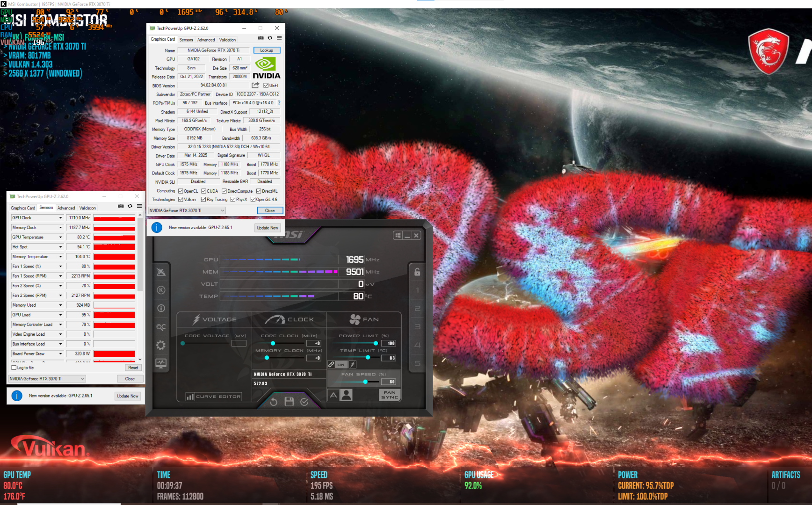Open the hamburger menu in GPU-Z Sensors window
Image resolution: width=812 pixels, height=505 pixels.
pos(139,206)
